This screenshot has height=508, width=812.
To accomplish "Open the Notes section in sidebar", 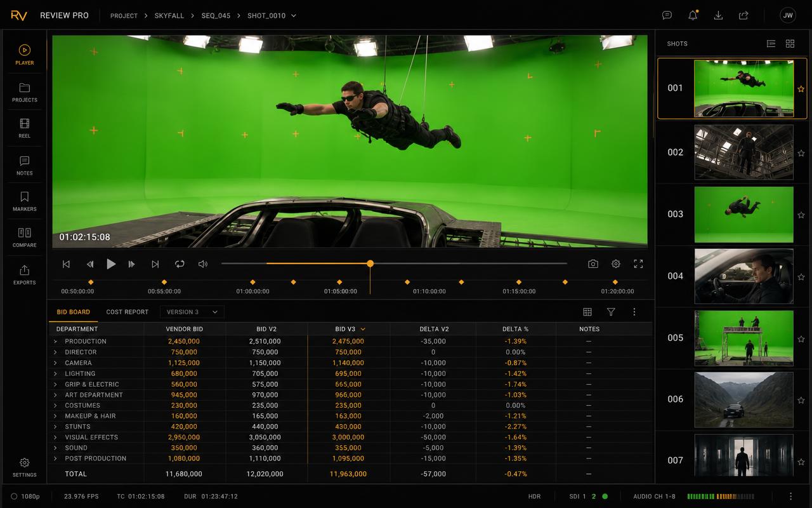I will pyautogui.click(x=24, y=165).
